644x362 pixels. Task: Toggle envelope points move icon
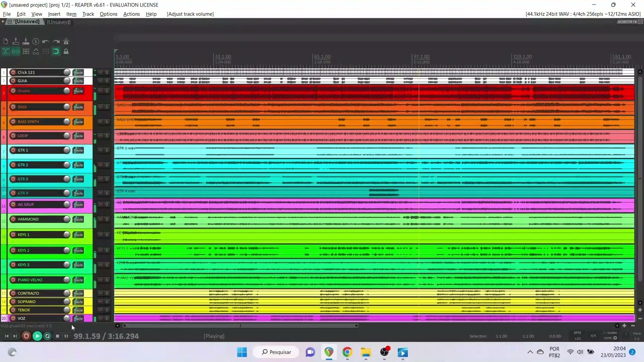click(x=36, y=51)
